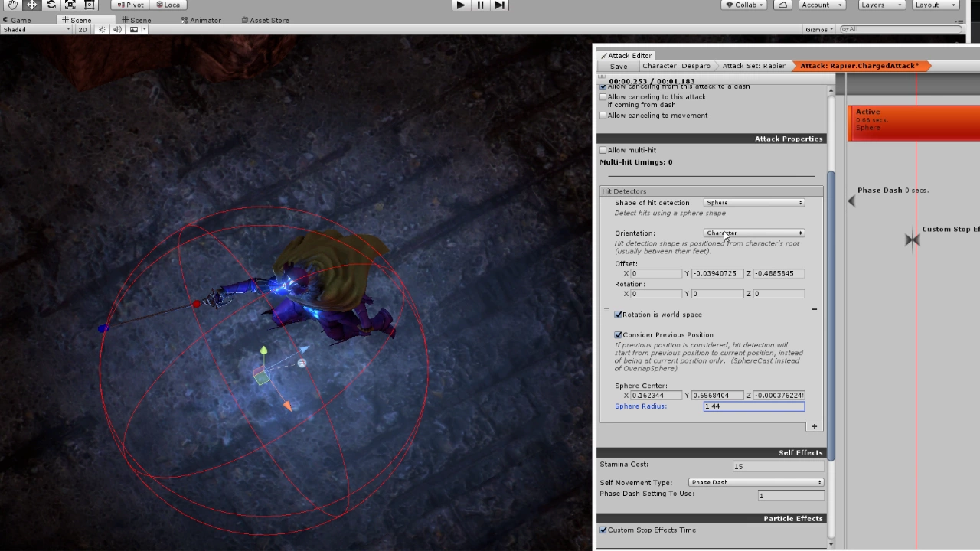Click the green Y-axis gizmo handle

pyautogui.click(x=264, y=351)
